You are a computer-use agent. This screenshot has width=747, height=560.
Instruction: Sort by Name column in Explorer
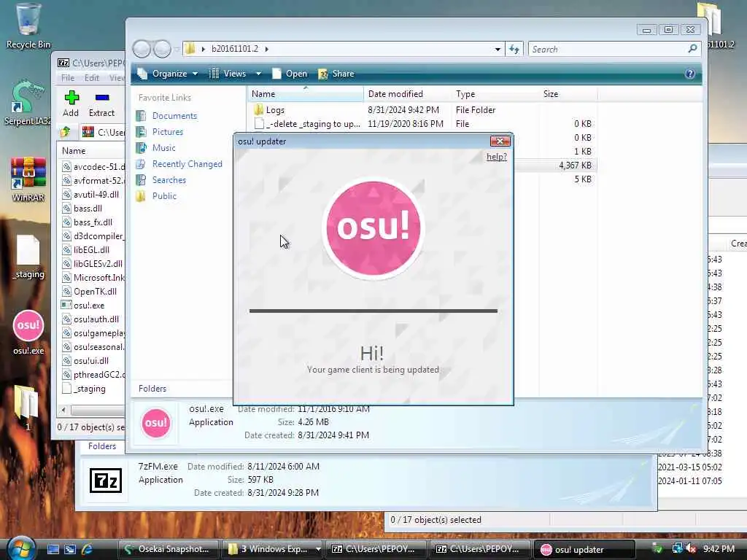pos(306,94)
